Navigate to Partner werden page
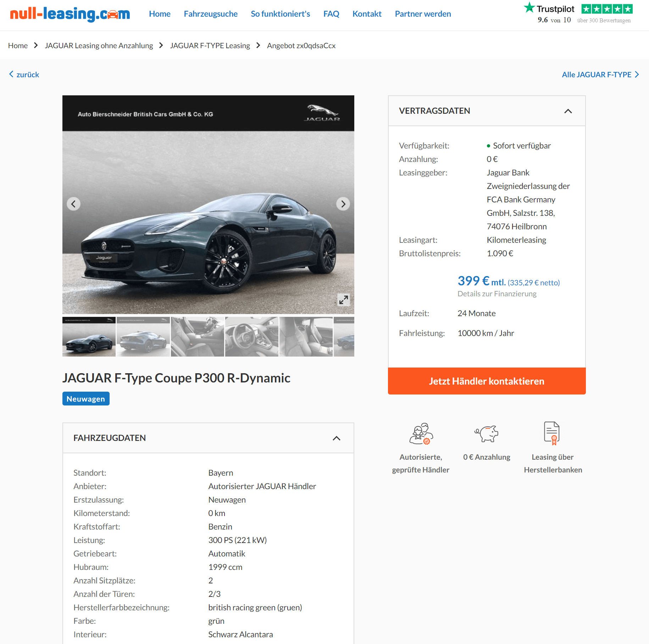 pyautogui.click(x=423, y=14)
